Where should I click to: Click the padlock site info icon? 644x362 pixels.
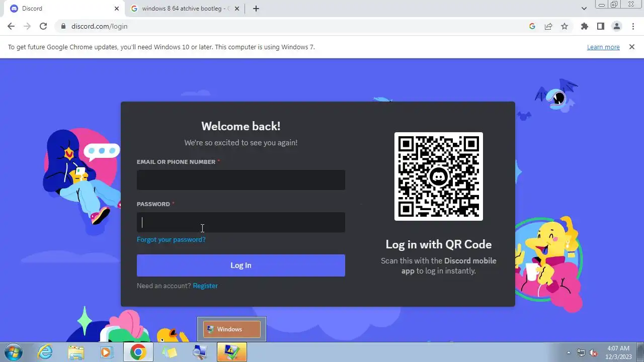tap(63, 26)
